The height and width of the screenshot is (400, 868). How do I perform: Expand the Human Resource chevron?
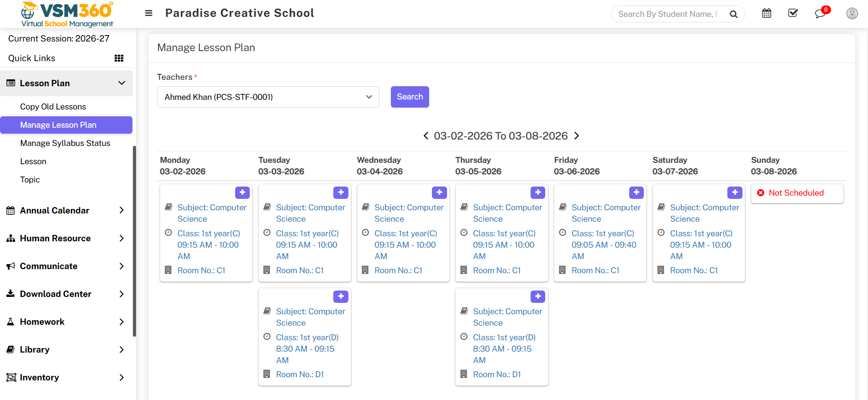pos(121,239)
